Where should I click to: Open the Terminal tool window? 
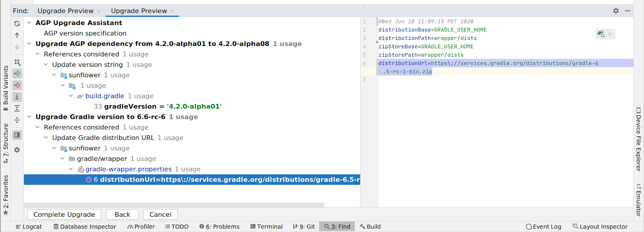point(266,227)
